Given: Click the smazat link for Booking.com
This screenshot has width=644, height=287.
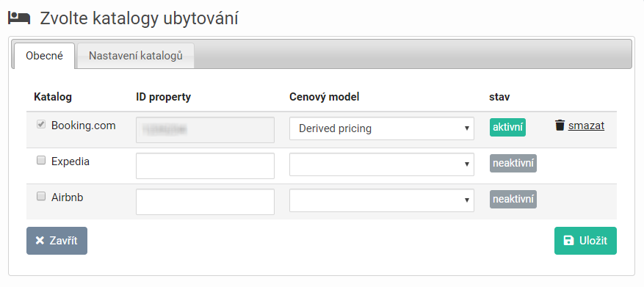Looking at the screenshot, I should 586,126.
